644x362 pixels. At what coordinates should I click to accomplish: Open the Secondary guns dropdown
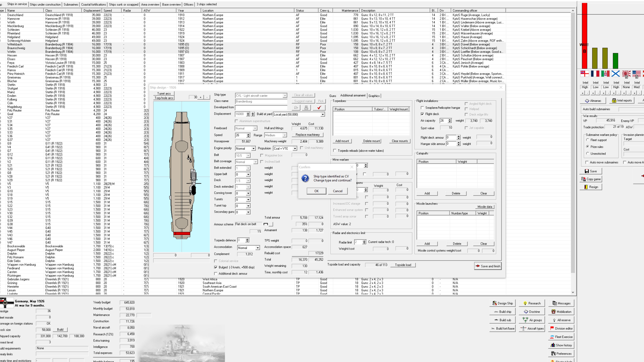click(248, 212)
